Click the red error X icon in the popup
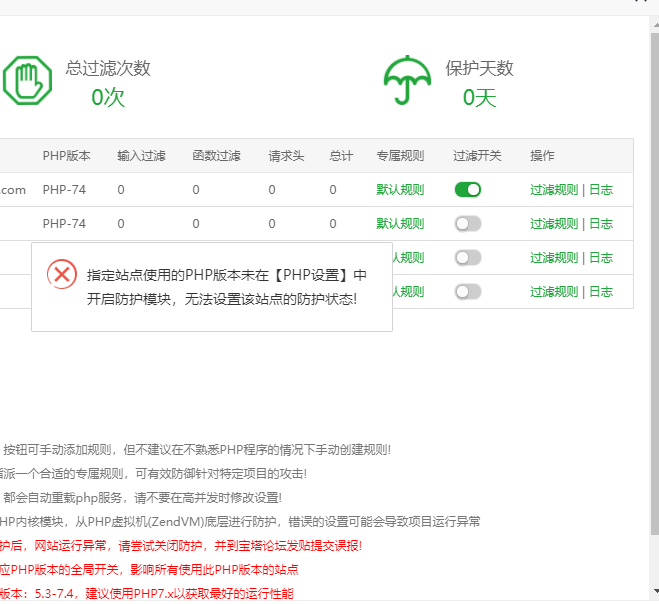 62,274
